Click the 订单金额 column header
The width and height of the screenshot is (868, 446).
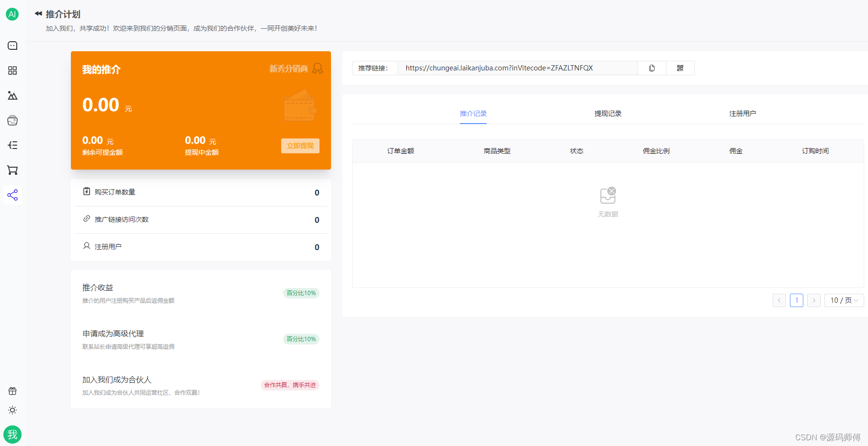tap(400, 151)
